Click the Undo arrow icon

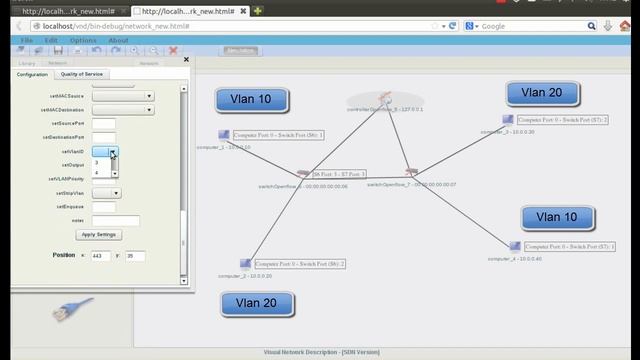click(x=96, y=50)
